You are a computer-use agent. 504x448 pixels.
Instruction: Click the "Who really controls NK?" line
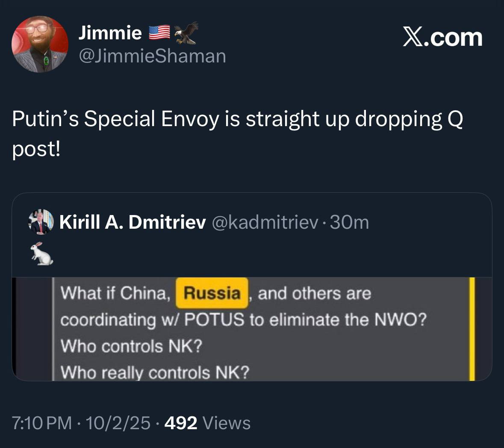coord(154,372)
